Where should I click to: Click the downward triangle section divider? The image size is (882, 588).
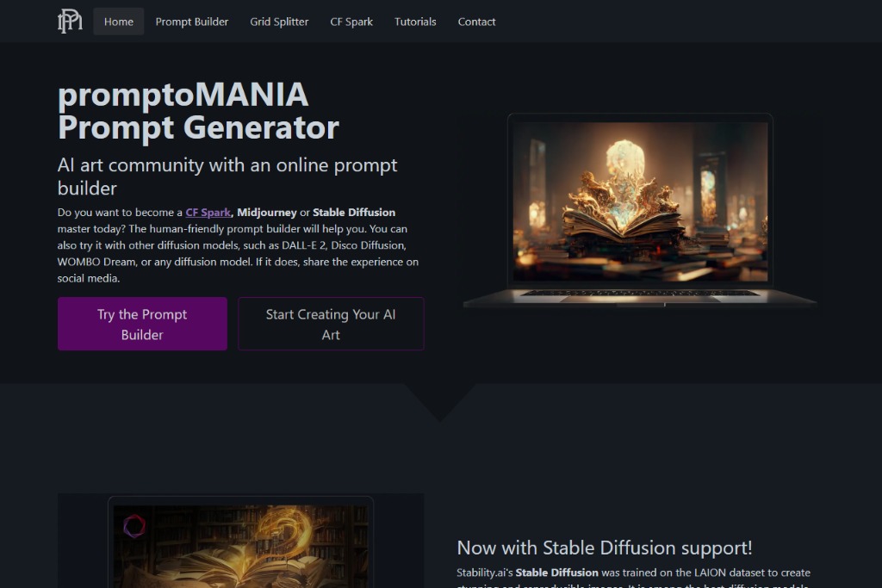click(440, 400)
